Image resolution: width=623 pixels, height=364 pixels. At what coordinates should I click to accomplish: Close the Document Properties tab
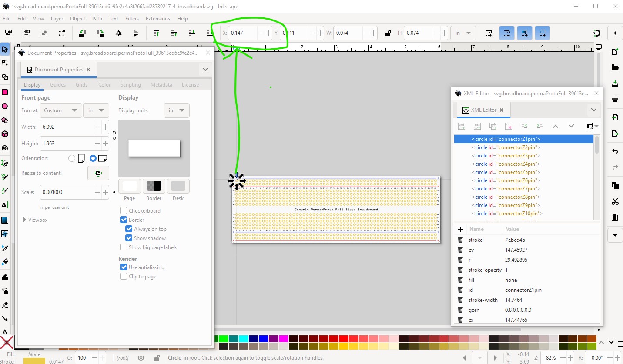[x=88, y=70]
